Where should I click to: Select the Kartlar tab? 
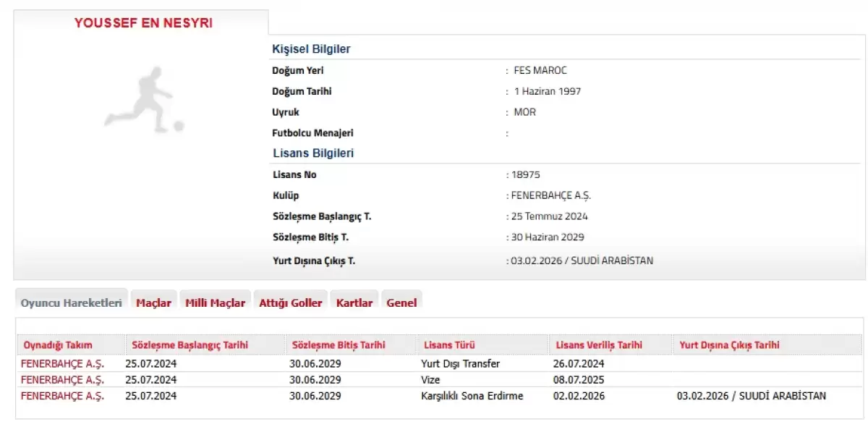coord(354,302)
